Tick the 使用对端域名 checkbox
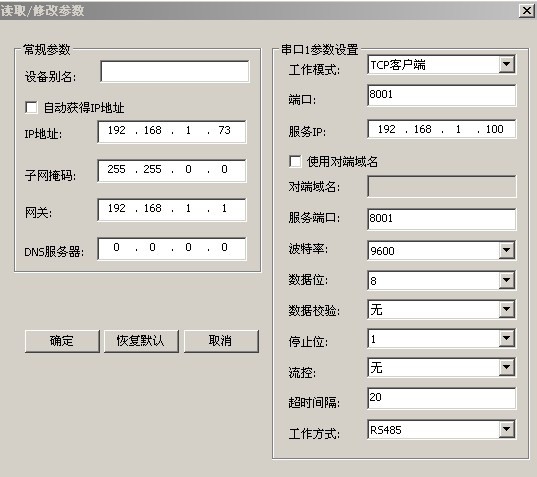Screen dimensions: 537x477 point(295,161)
